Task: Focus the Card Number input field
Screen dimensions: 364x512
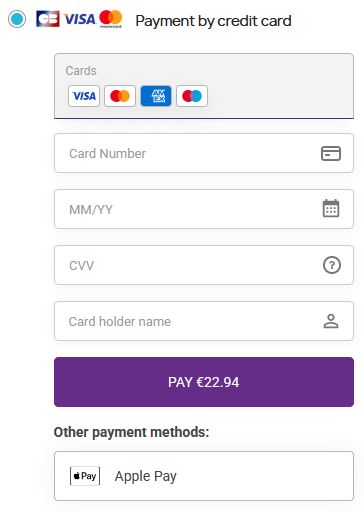Action: coord(204,153)
